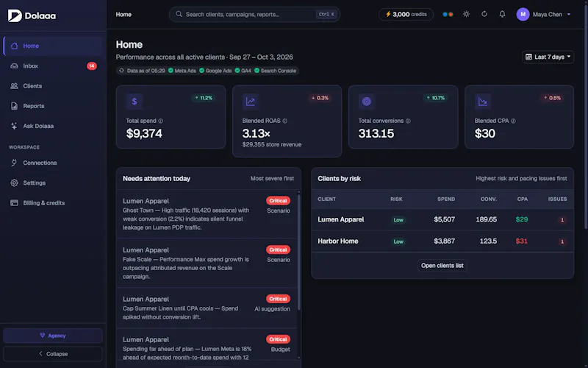Click the Total conversions info icon
The height and width of the screenshot is (368, 588).
click(x=408, y=121)
